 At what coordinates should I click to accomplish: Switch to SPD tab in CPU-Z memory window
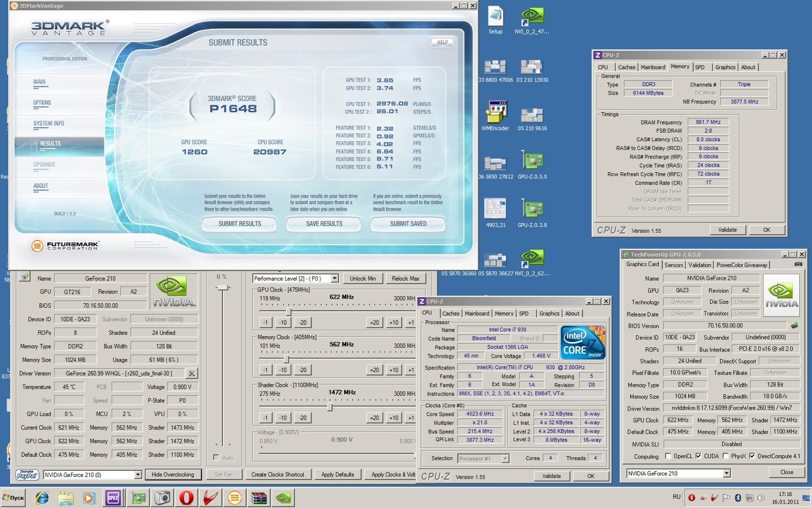pyautogui.click(x=700, y=67)
